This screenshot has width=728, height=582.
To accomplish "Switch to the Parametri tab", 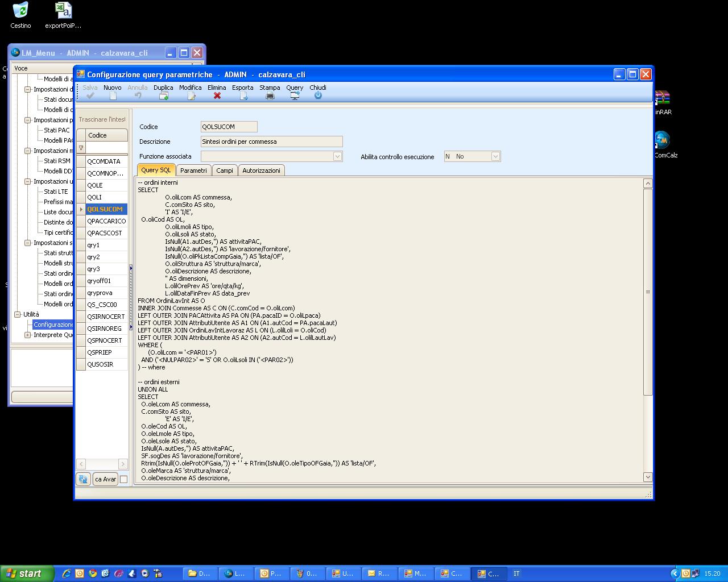I will (x=193, y=171).
